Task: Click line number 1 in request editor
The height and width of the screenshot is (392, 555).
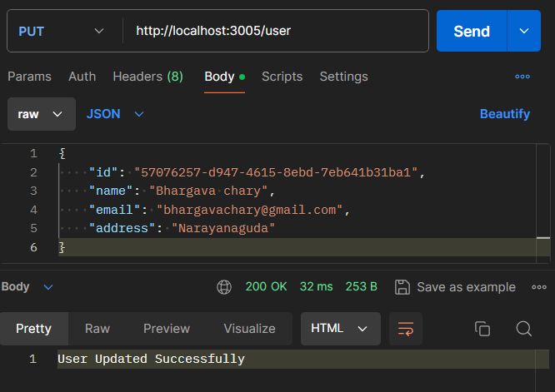Action: (33, 153)
